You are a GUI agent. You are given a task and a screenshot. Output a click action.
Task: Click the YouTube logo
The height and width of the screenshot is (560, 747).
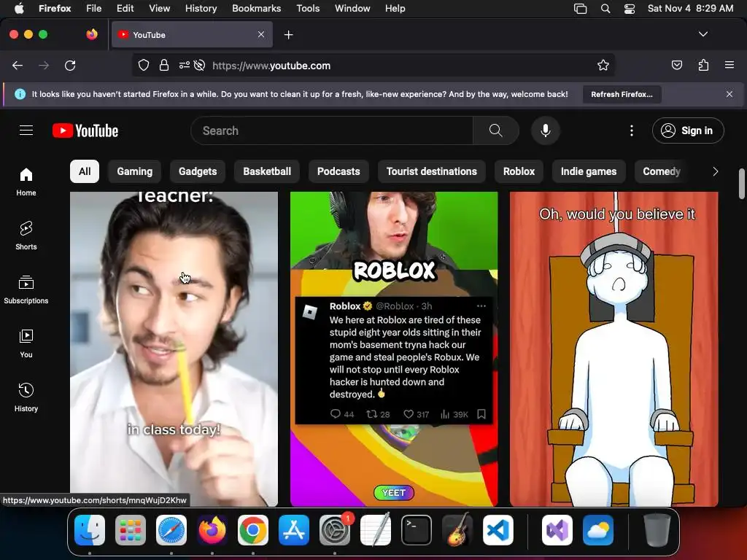click(85, 131)
